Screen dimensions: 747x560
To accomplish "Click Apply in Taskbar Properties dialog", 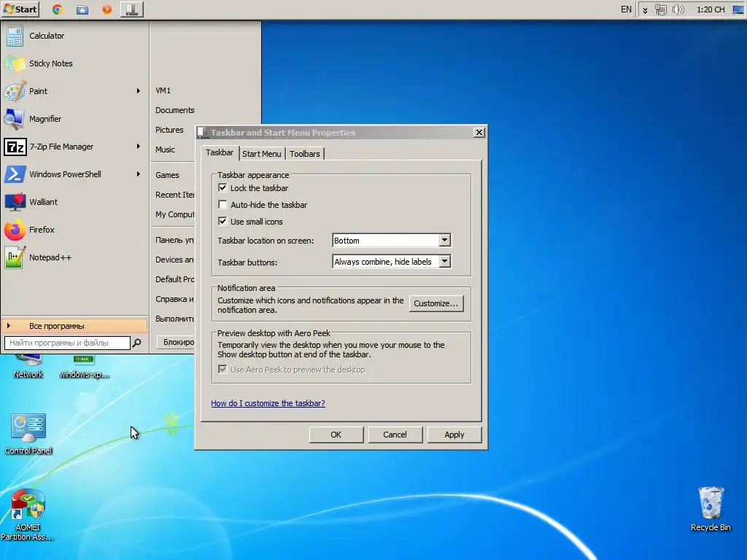I will (x=454, y=435).
